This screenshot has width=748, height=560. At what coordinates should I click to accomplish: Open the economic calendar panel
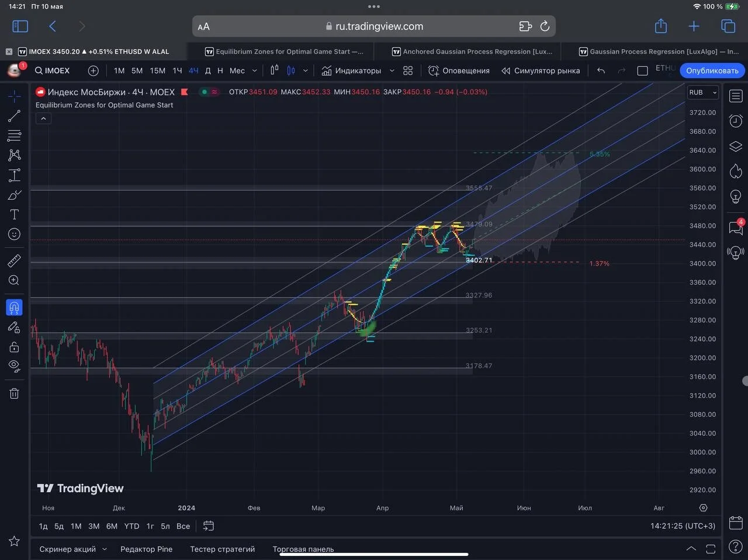[x=736, y=523]
